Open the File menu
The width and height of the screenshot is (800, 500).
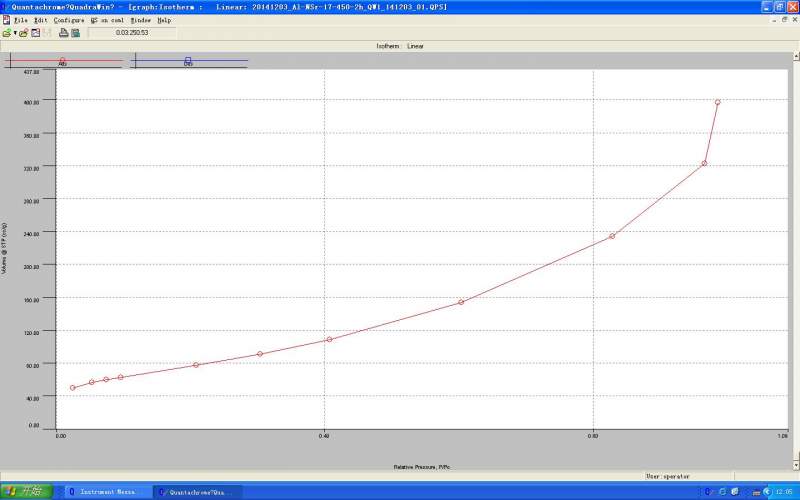(21, 20)
